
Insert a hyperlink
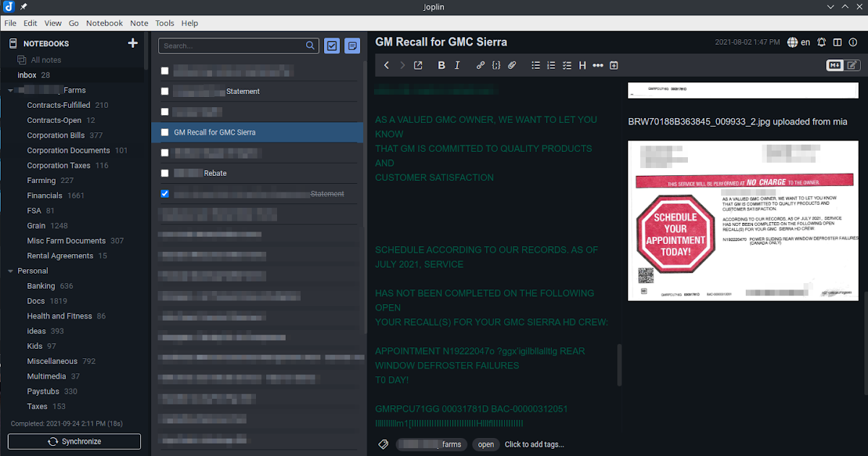(480, 65)
